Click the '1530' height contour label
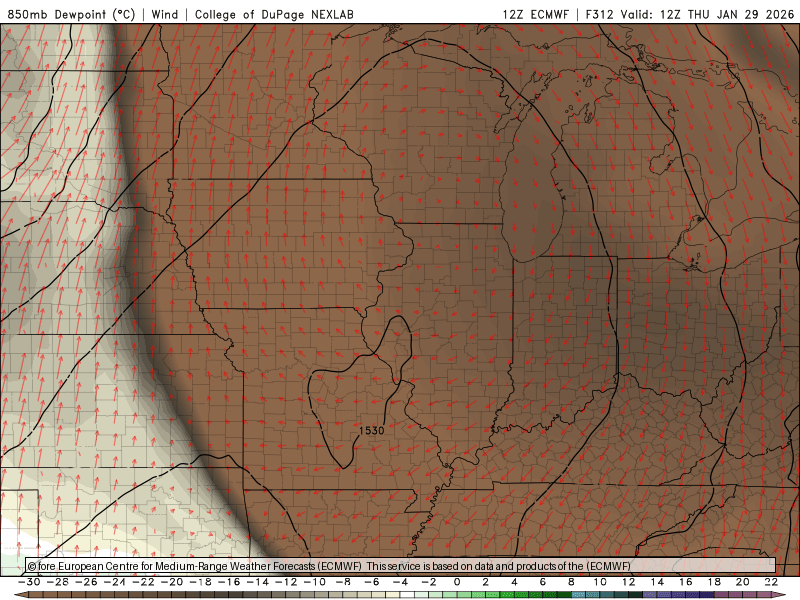The width and height of the screenshot is (800, 600). click(371, 431)
